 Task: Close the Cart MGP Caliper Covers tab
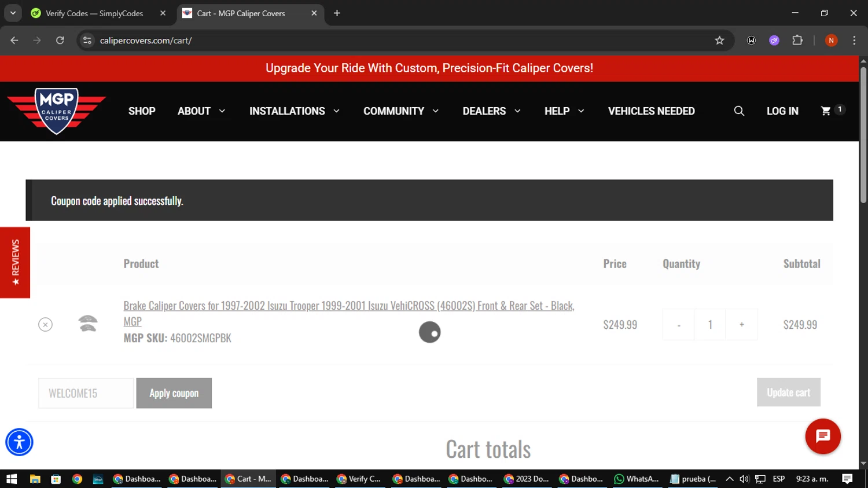coord(314,13)
